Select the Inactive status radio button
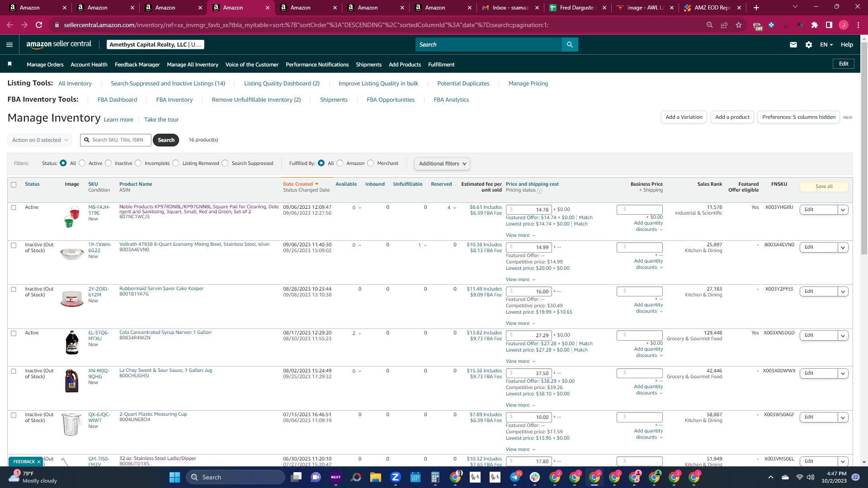 pos(108,163)
